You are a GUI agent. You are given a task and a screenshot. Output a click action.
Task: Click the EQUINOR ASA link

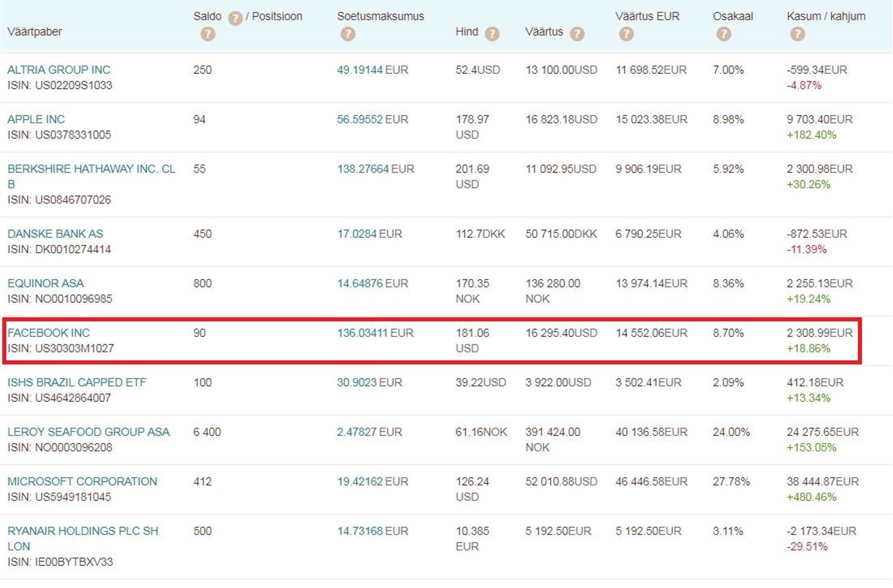click(x=46, y=283)
